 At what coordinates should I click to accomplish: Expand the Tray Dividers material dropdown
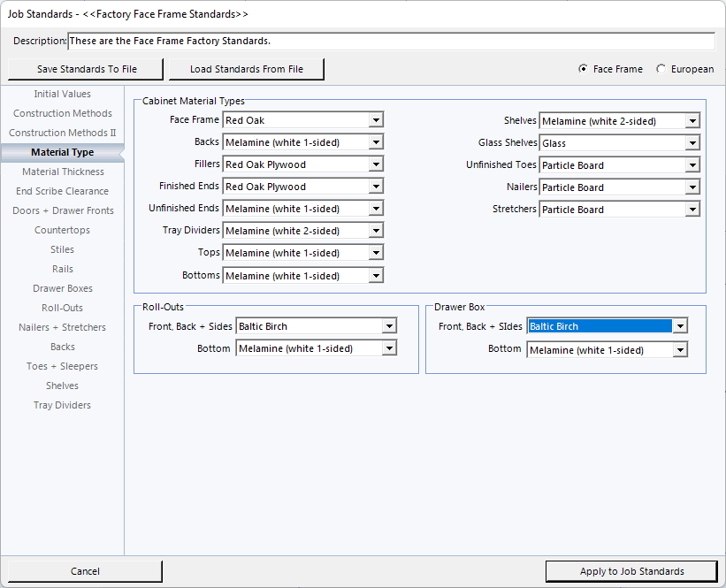pyautogui.click(x=376, y=231)
